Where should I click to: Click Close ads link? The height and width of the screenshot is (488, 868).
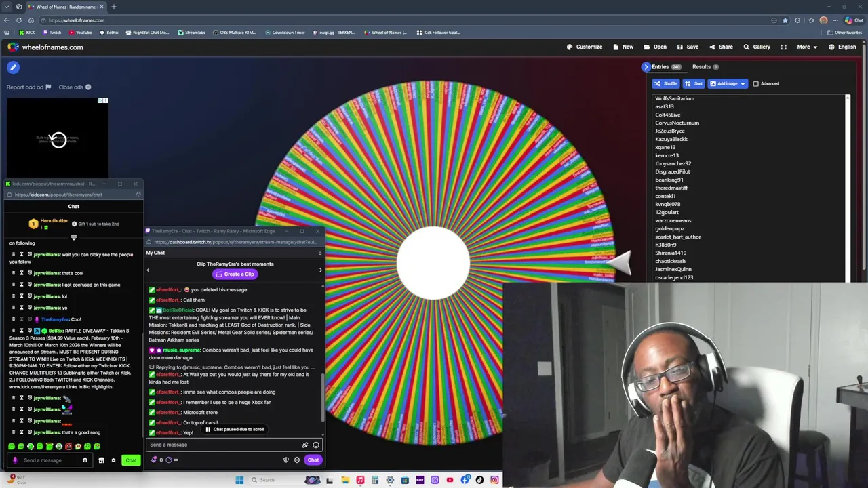coord(75,87)
